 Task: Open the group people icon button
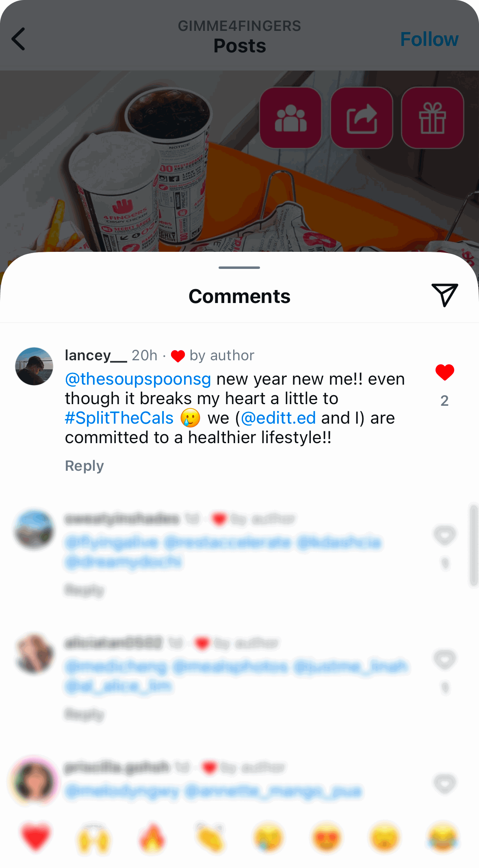tap(291, 118)
